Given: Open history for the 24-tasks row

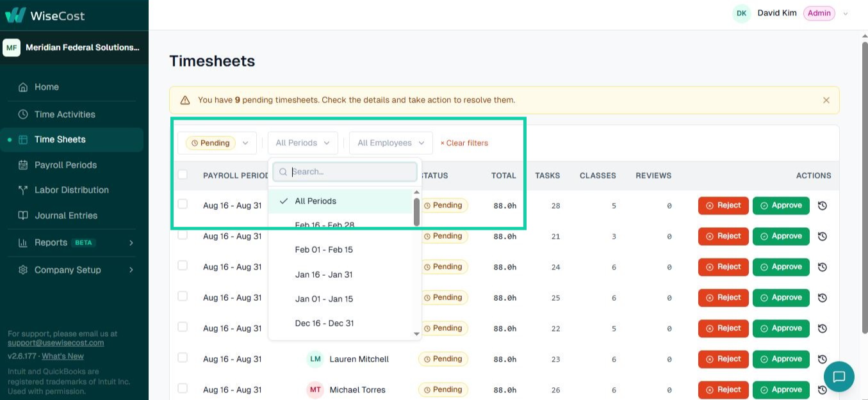Looking at the screenshot, I should coord(823,267).
